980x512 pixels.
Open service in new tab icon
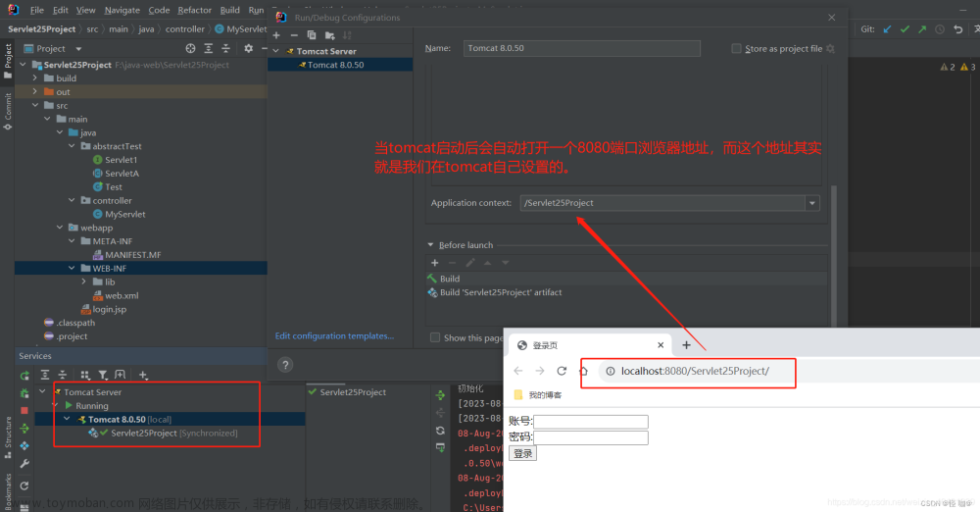120,375
